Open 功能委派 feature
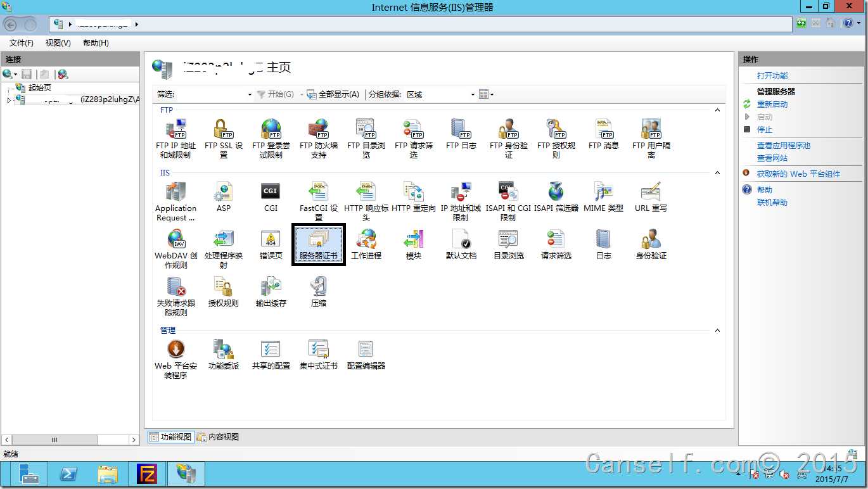This screenshot has height=489, width=868. pyautogui.click(x=224, y=354)
